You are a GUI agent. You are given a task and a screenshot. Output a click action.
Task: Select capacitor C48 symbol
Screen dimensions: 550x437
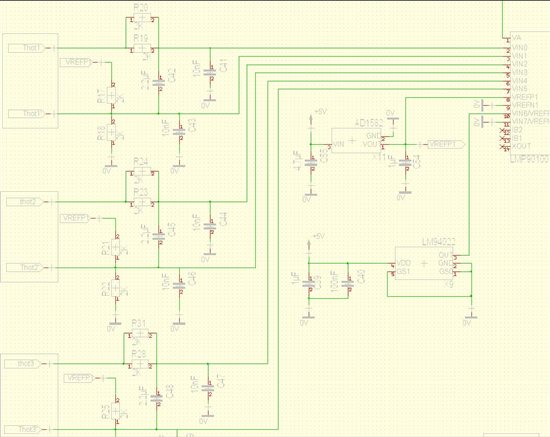(156, 398)
